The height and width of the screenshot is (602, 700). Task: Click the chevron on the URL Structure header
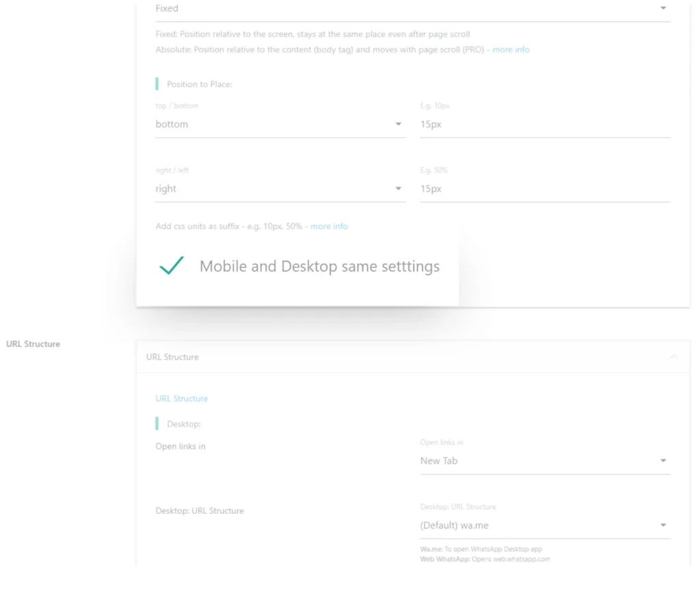pos(674,357)
